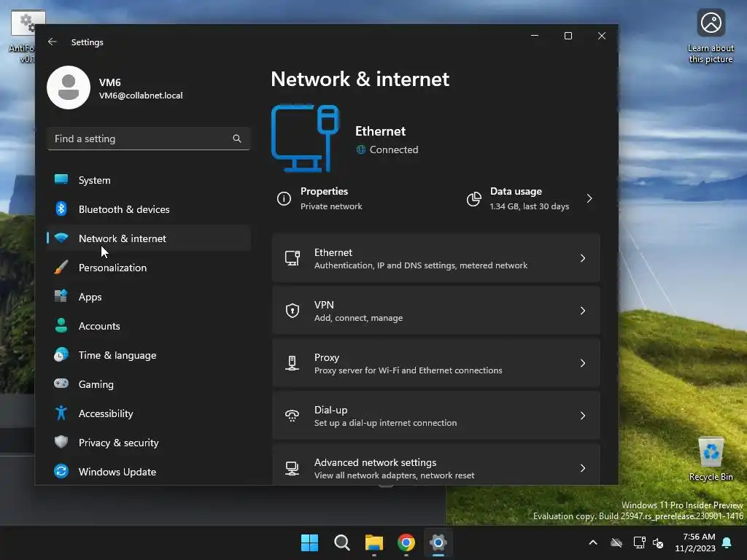The image size is (747, 560).
Task: Click the Advanced network settings computer icon
Action: 292,468
